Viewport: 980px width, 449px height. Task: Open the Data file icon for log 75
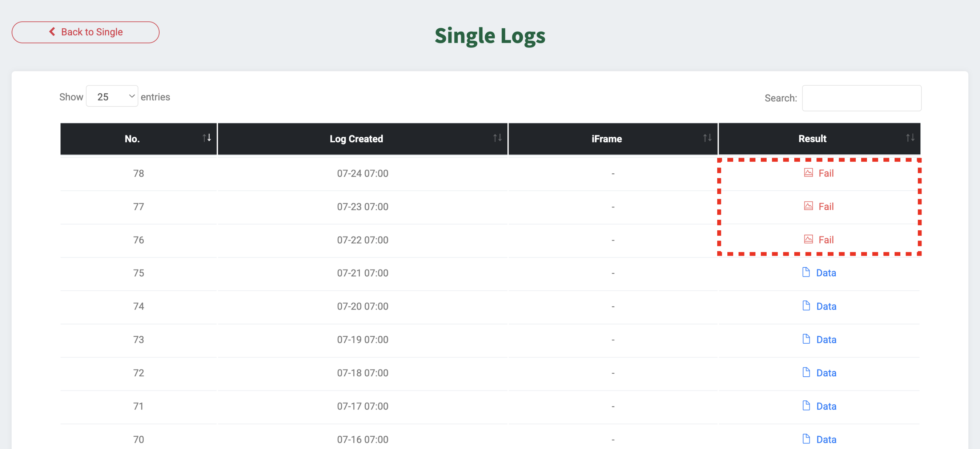click(806, 272)
